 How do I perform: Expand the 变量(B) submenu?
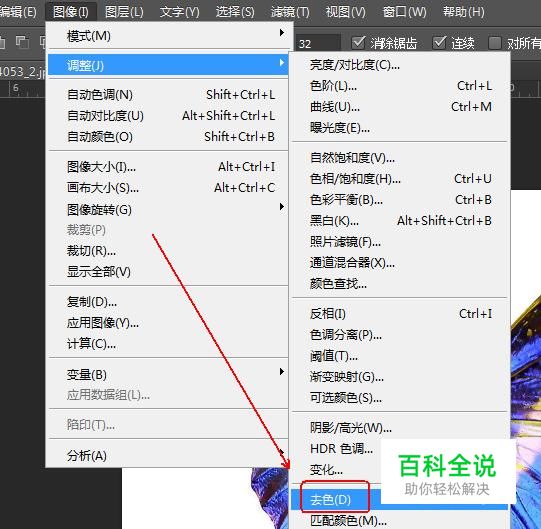click(168, 374)
